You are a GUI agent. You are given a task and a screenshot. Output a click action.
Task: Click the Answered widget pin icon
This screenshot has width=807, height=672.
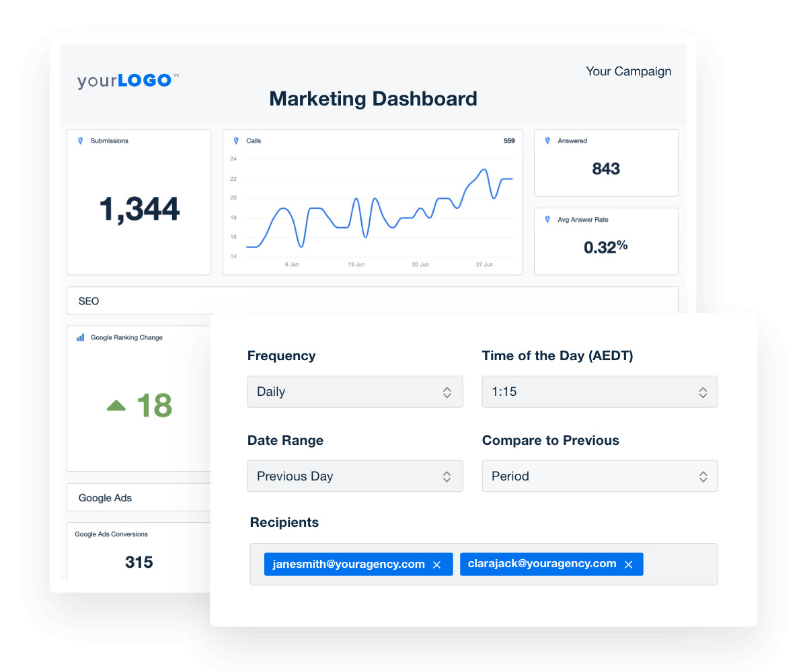coord(547,141)
